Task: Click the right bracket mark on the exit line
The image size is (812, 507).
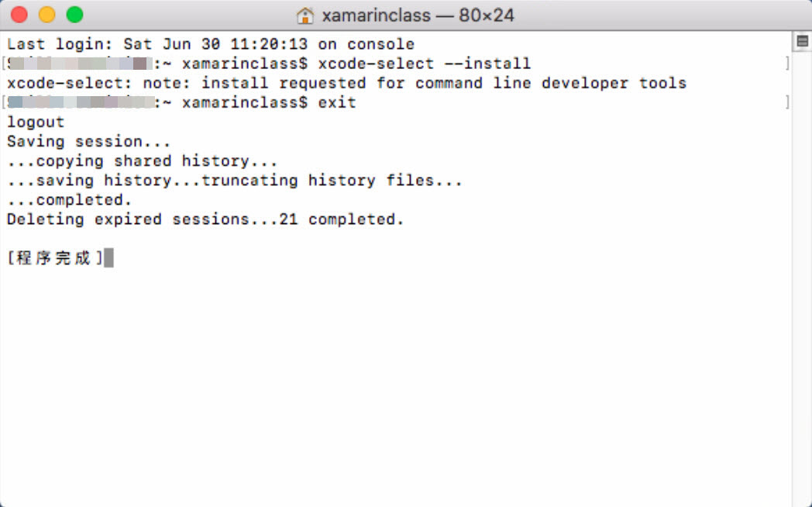Action: pos(788,102)
